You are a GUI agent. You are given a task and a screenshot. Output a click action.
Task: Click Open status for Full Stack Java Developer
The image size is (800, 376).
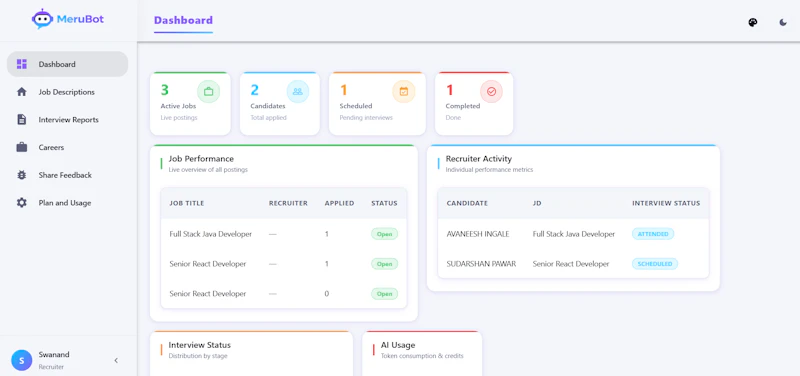(384, 234)
